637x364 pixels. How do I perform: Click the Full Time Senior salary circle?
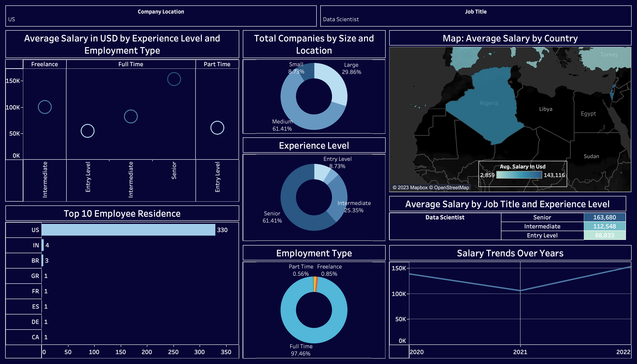pos(174,79)
